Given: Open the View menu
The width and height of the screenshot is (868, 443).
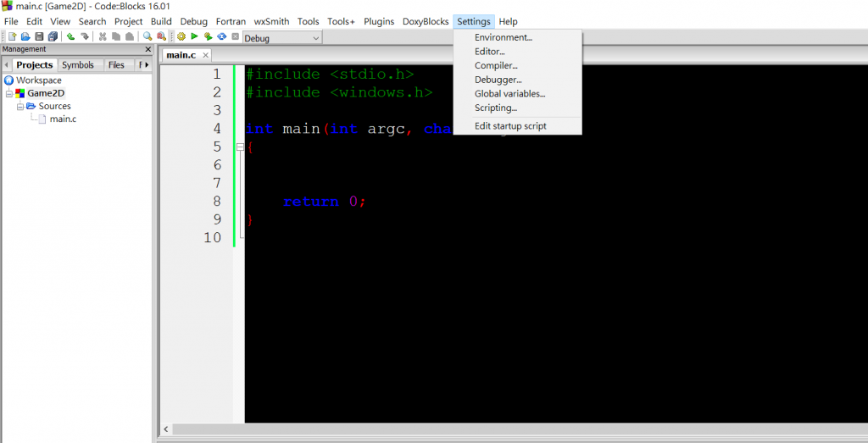Looking at the screenshot, I should (x=60, y=21).
